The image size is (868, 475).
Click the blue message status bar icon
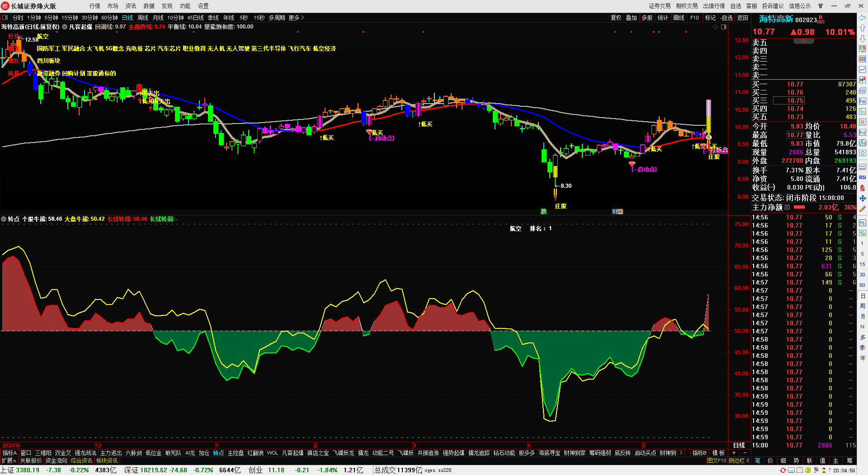coord(791,470)
